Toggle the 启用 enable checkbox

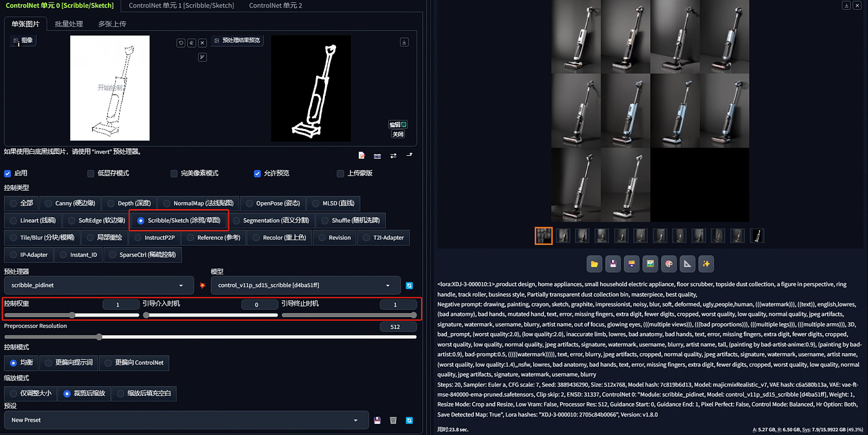click(x=7, y=173)
